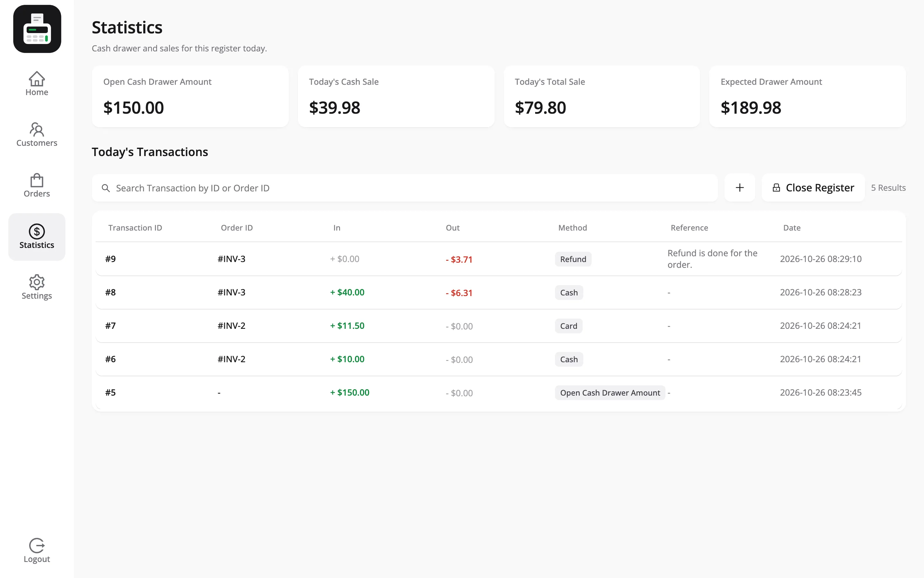The image size is (924, 578).
Task: Click the Today's Cash Sale card $39.98
Action: click(x=396, y=96)
